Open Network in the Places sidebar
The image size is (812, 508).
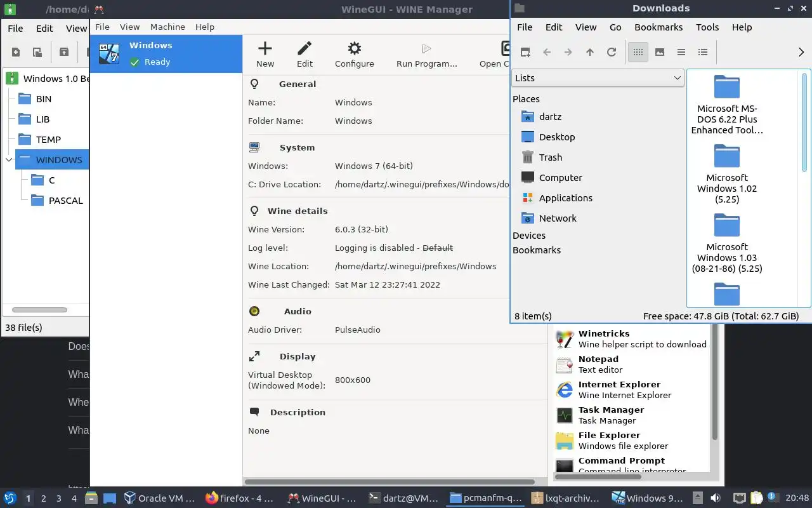point(558,218)
